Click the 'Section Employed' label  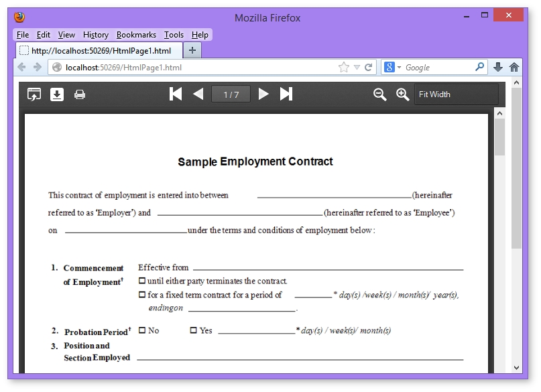(x=97, y=358)
